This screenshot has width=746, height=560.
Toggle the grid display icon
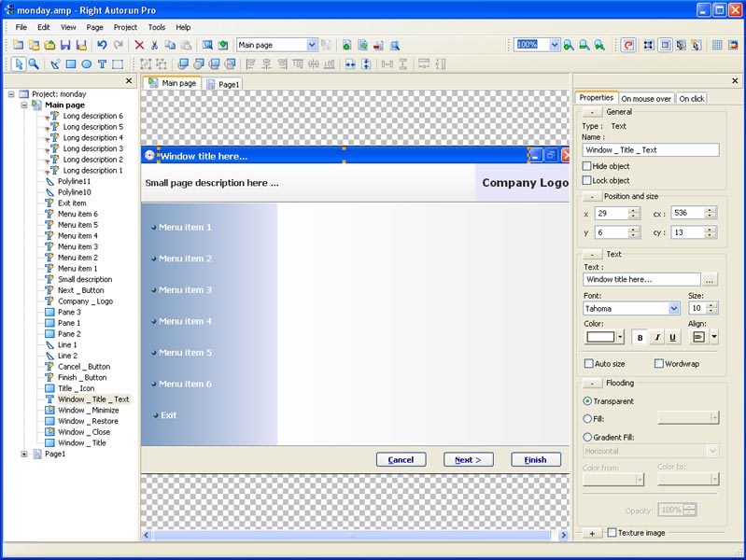click(716, 45)
